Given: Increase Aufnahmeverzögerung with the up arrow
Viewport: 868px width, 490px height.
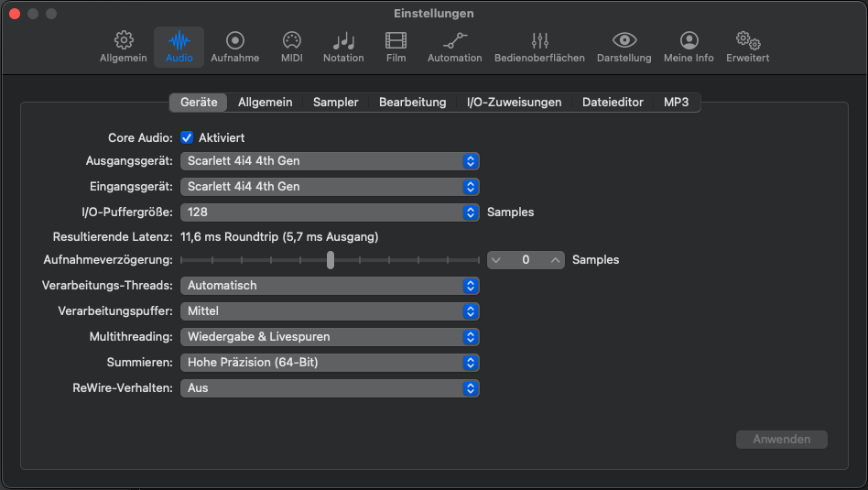Looking at the screenshot, I should tap(555, 260).
